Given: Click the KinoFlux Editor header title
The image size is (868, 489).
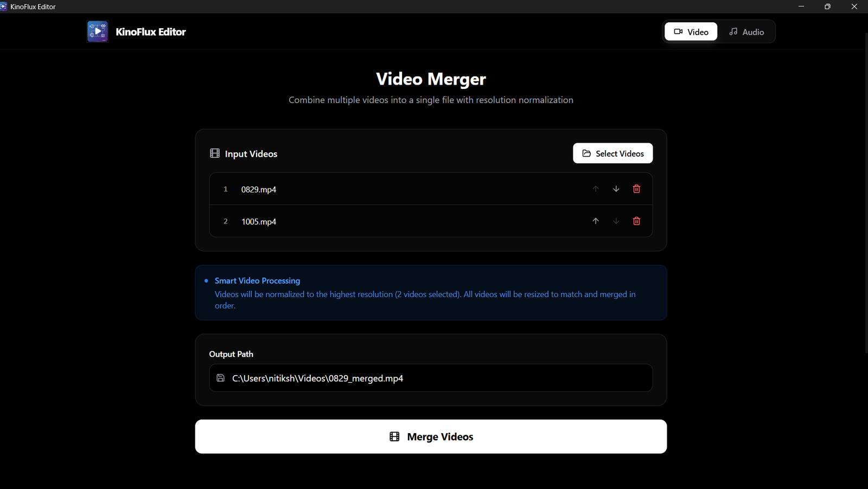Looking at the screenshot, I should pyautogui.click(x=151, y=32).
